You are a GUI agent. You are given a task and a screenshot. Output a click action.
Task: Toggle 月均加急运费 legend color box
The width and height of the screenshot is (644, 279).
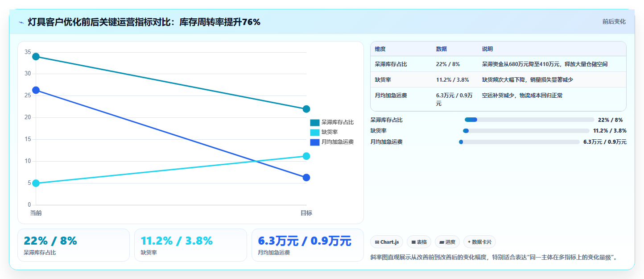(x=315, y=142)
